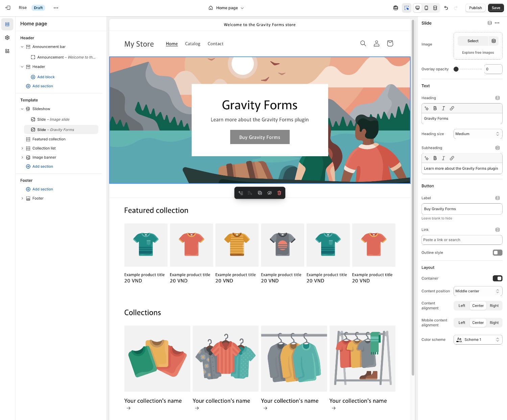Expand the Footer section
The height and width of the screenshot is (420, 507).
tap(22, 199)
